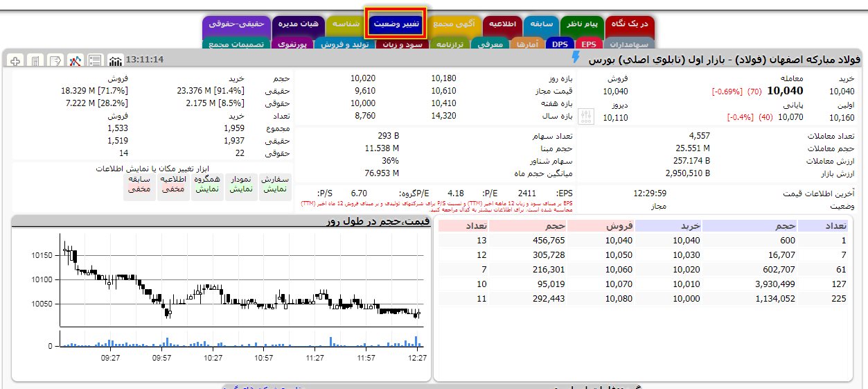
Task: Open the red-blue line chart comparison icon
Action: click(x=76, y=60)
